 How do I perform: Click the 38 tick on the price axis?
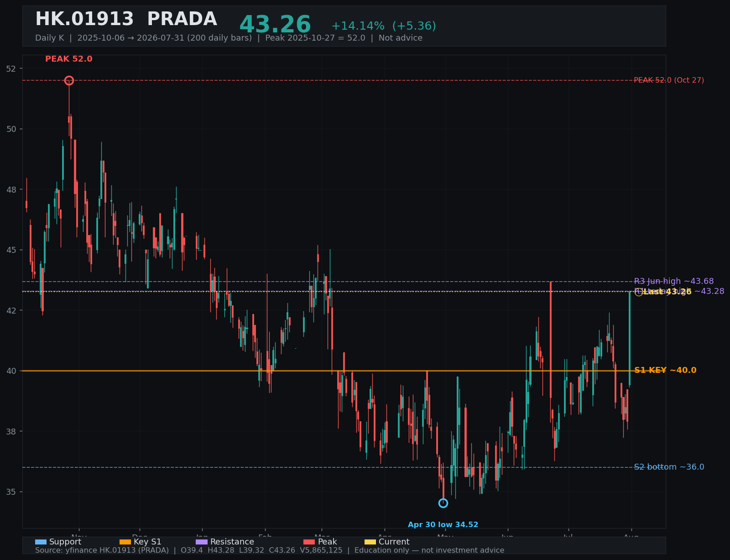pyautogui.click(x=11, y=432)
